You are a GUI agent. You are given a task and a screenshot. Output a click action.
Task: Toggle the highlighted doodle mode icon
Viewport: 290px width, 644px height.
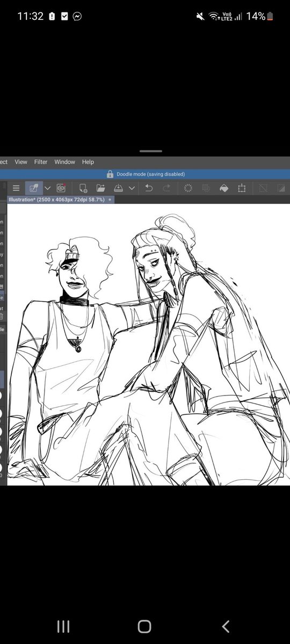34,188
